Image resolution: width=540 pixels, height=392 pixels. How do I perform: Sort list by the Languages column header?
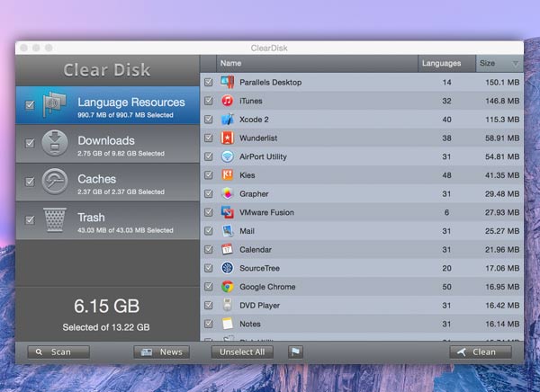(446, 63)
